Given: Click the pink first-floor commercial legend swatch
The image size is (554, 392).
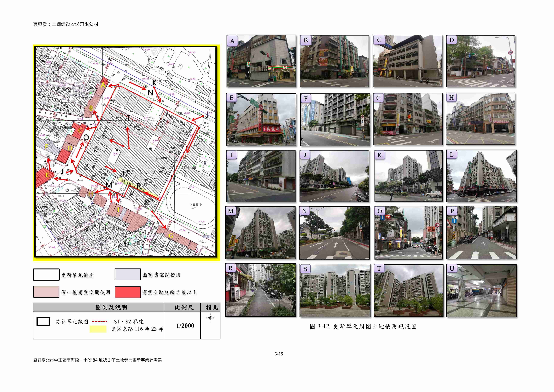Looking at the screenshot, I should pyautogui.click(x=46, y=292).
